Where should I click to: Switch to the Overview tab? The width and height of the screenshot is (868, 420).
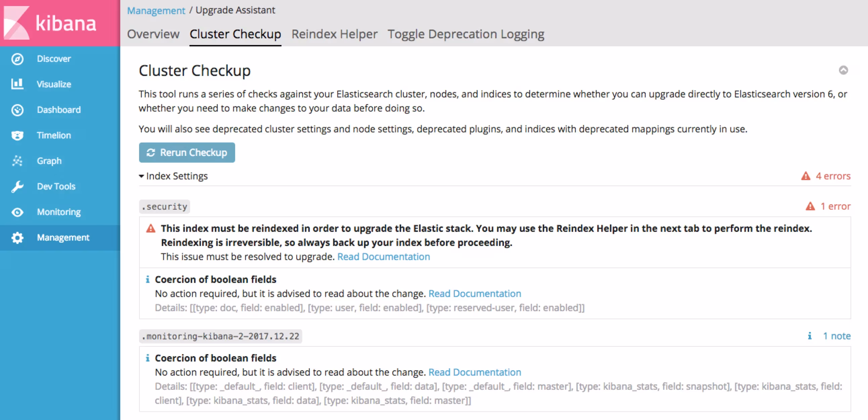click(153, 34)
